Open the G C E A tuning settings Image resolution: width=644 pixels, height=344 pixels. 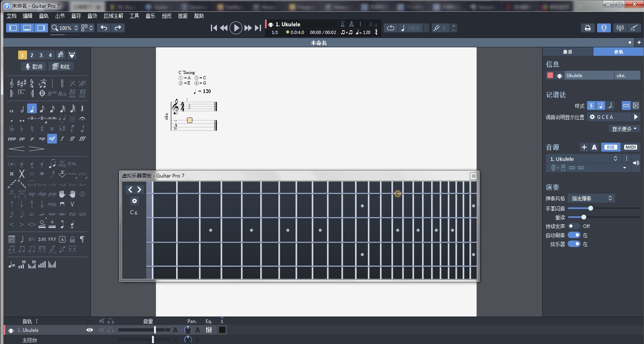[609, 117]
